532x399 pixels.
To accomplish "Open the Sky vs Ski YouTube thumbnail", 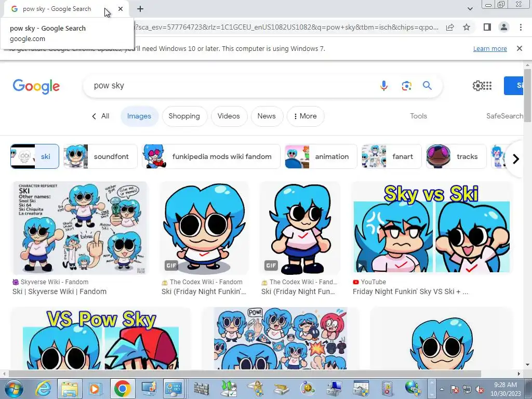I will 432,228.
